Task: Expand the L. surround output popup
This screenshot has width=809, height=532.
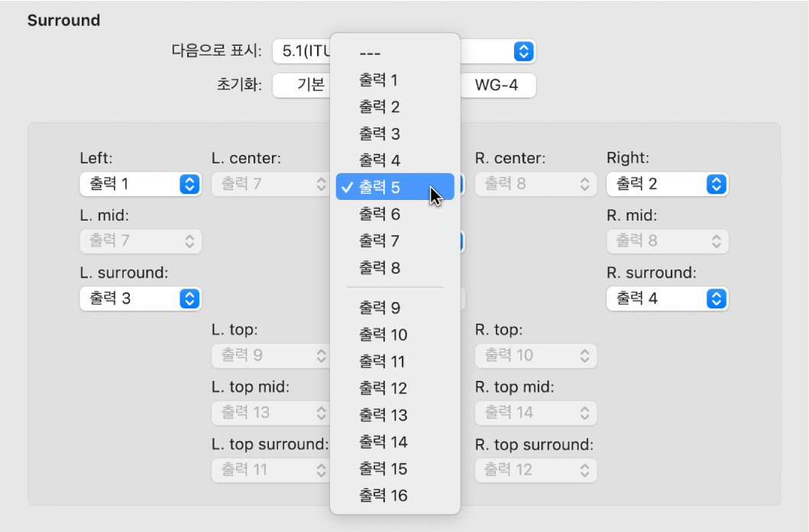Action: 141,298
